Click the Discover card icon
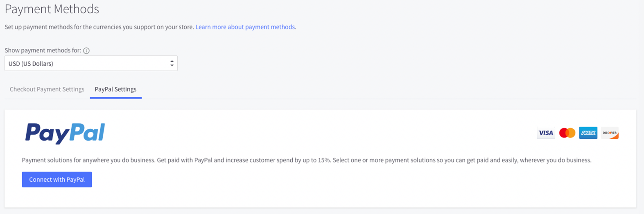 point(610,133)
